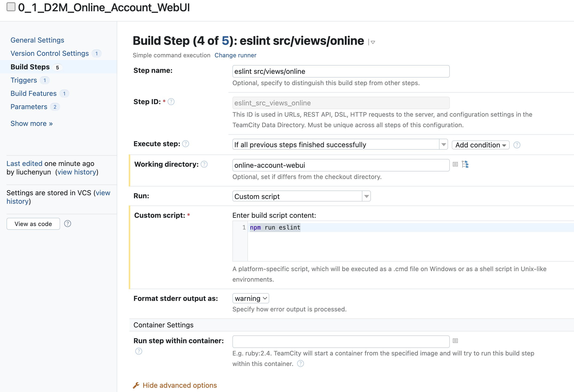Open parameter list icon beside Working directory

click(x=455, y=164)
